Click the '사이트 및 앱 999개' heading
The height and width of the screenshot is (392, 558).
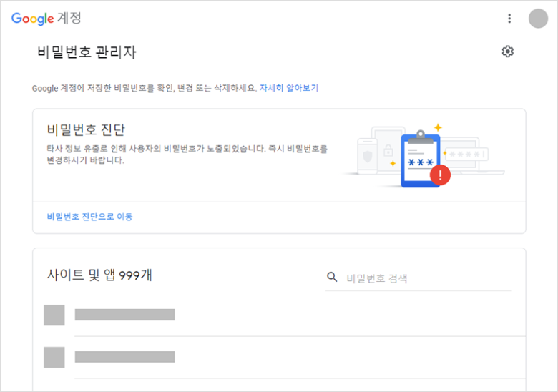[99, 275]
